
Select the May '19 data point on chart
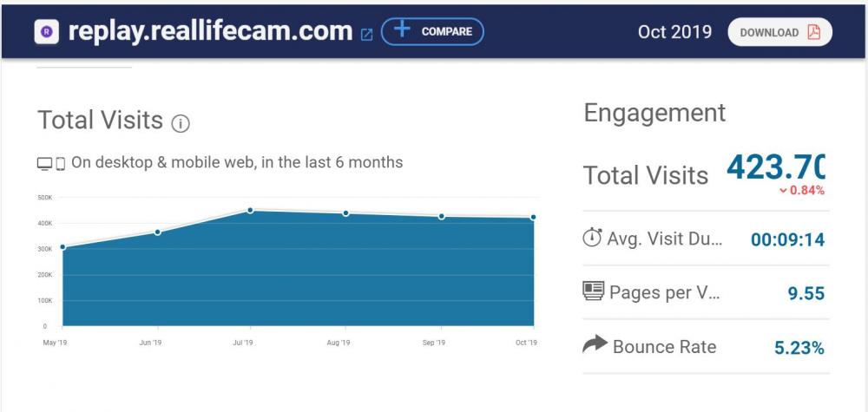click(x=62, y=247)
